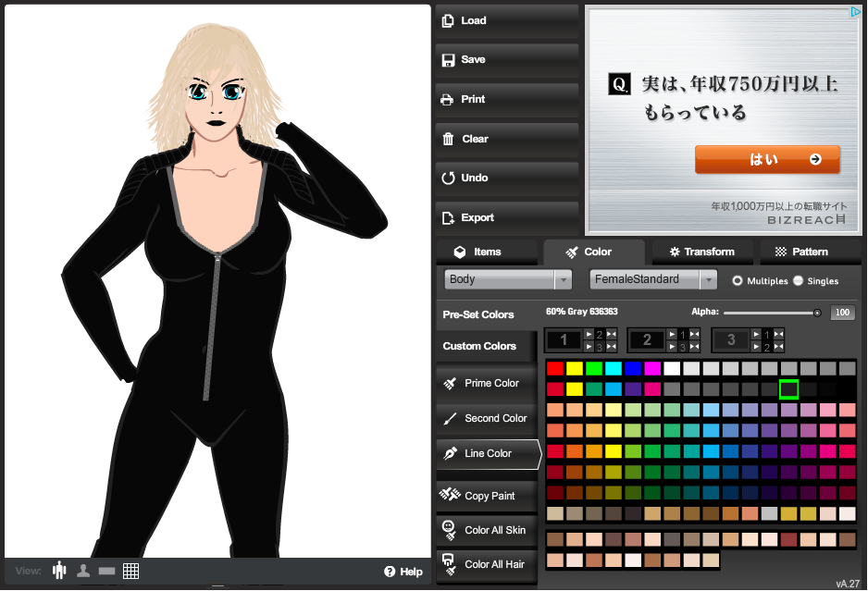Click the Custom Colors button

pyautogui.click(x=481, y=346)
